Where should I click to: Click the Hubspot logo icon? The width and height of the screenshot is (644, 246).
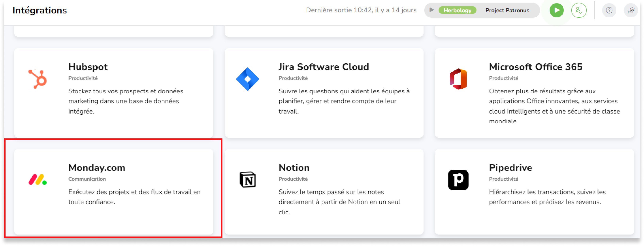[38, 79]
